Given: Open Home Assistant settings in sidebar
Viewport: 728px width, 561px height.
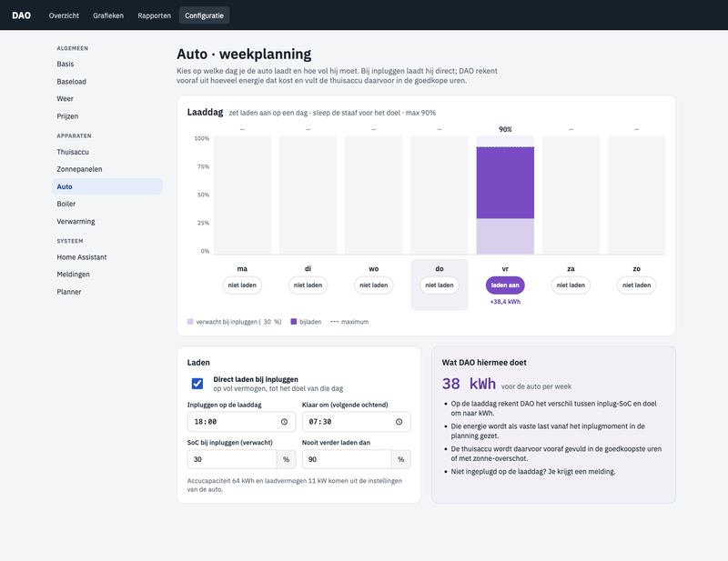Looking at the screenshot, I should tap(106, 257).
